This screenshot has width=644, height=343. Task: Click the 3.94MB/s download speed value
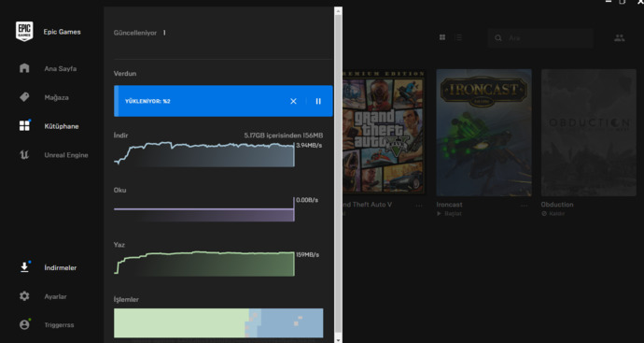[309, 145]
